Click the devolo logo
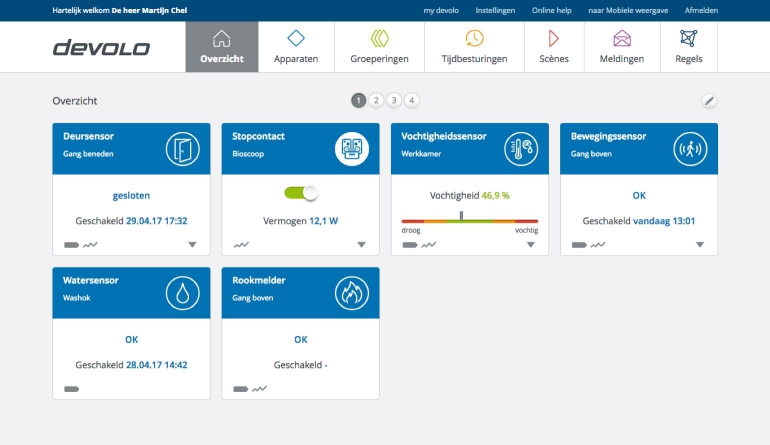Image resolution: width=770 pixels, height=445 pixels. (101, 47)
